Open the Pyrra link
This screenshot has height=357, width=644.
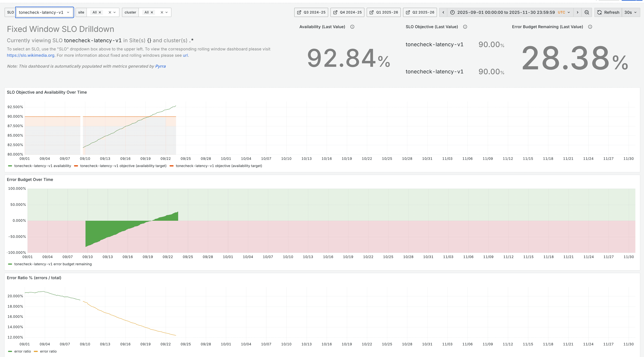160,66
